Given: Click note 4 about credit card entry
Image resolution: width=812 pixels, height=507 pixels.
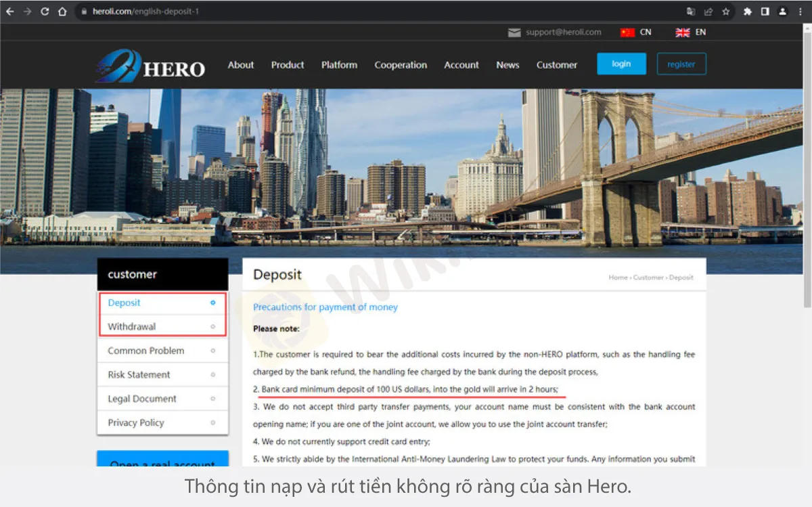Looking at the screenshot, I should pos(342,441).
